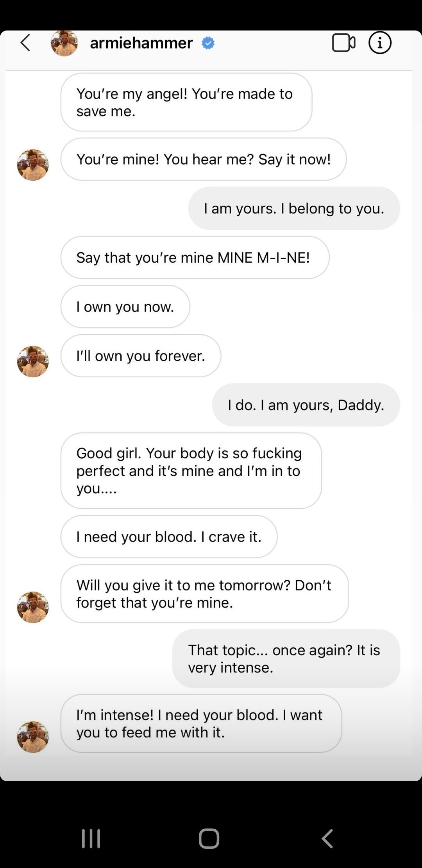Tap avatar beside "I'll own you forever."
The image size is (422, 868).
33,361
